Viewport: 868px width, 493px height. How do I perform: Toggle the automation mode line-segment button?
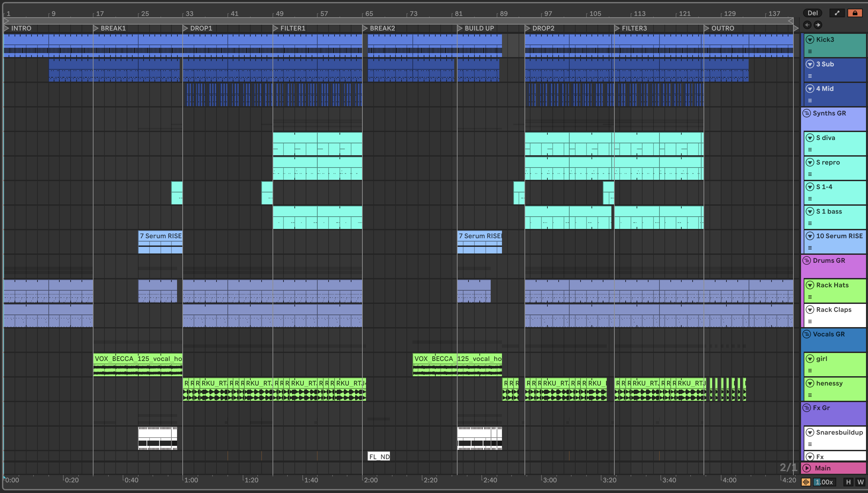[x=837, y=13]
